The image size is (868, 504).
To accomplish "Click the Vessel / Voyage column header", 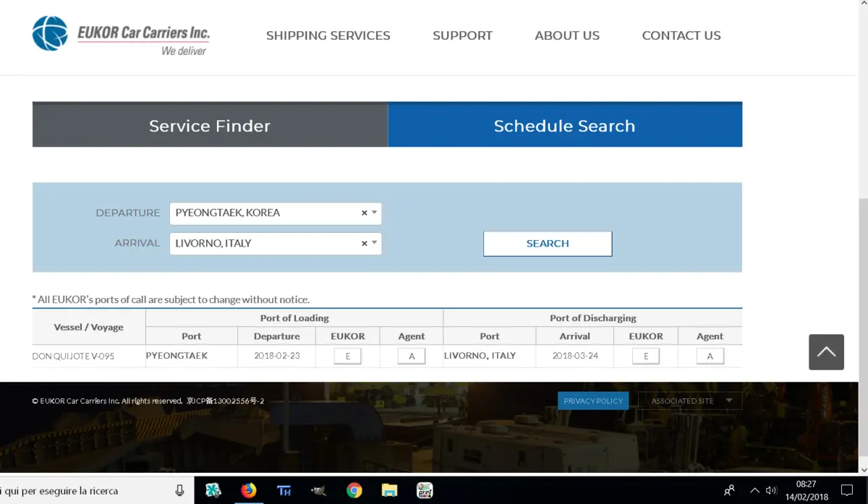I will click(x=89, y=327).
